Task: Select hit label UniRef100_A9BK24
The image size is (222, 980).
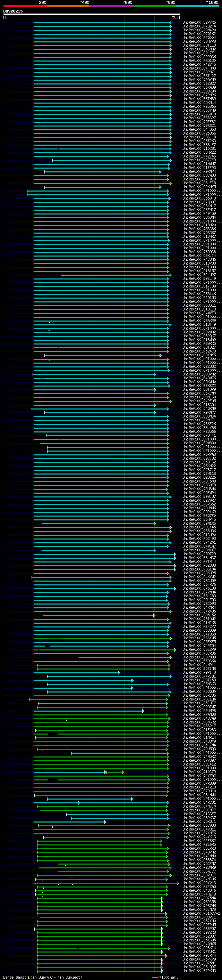Action: pyautogui.click(x=199, y=948)
